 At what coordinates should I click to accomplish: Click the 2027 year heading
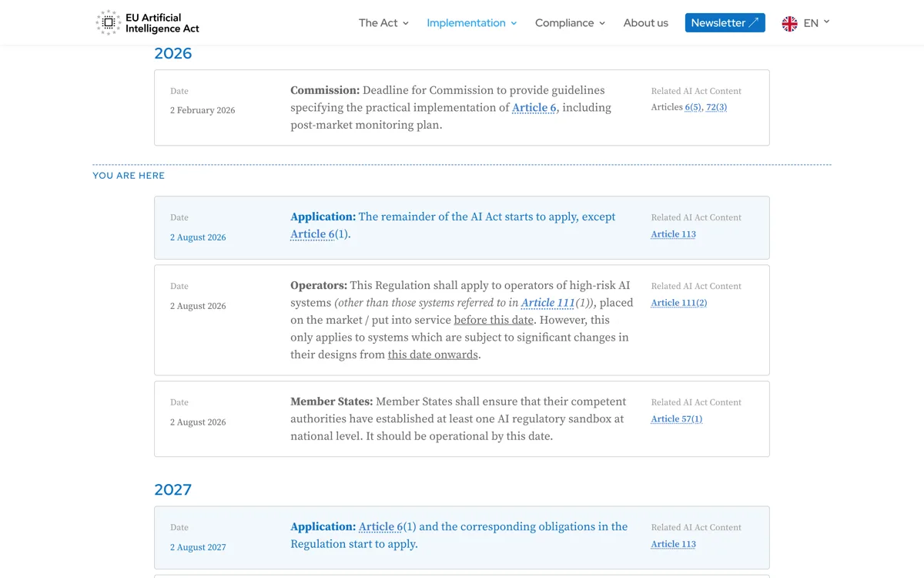click(x=173, y=490)
